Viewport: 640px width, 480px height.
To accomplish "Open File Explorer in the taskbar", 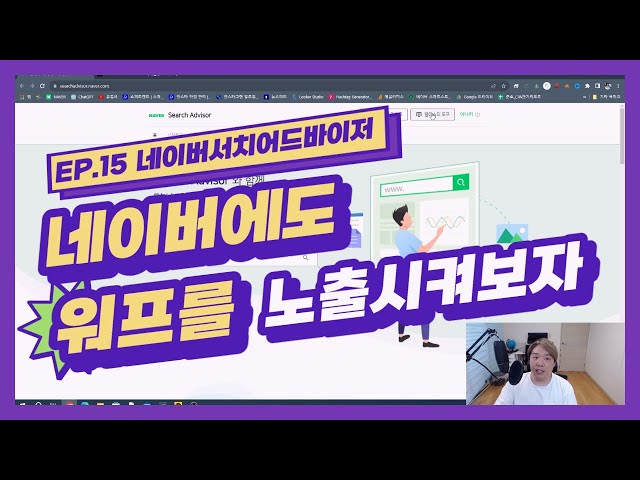I will click(x=100, y=404).
